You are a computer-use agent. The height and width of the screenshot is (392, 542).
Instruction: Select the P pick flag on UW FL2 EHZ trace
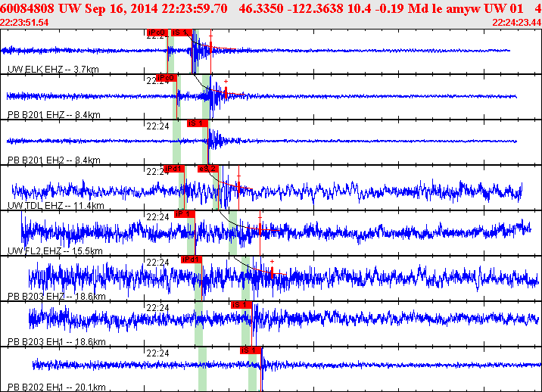pos(184,214)
